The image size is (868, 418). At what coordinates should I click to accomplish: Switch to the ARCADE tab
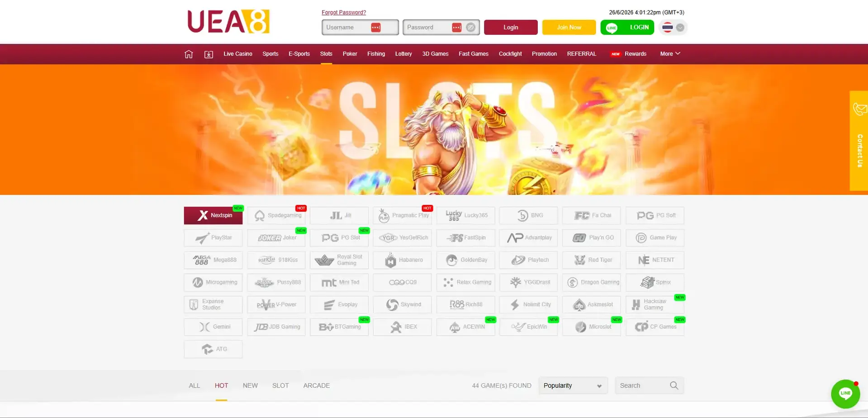(317, 385)
